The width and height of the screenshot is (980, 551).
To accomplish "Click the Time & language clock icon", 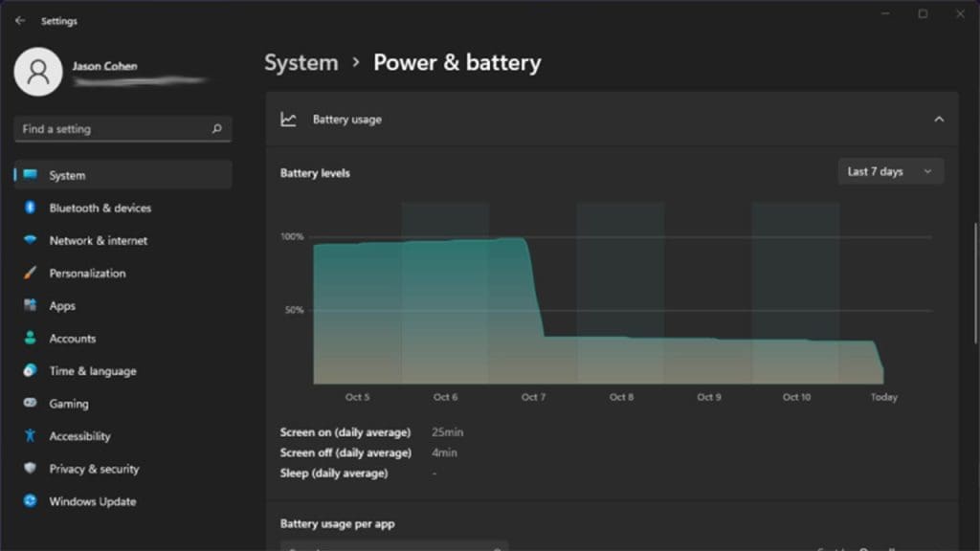I will [x=31, y=371].
